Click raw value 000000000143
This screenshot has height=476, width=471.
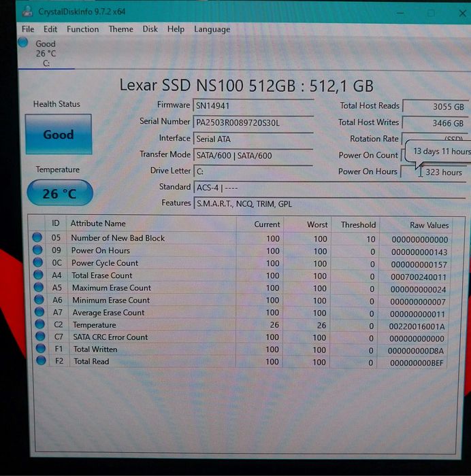[419, 252]
